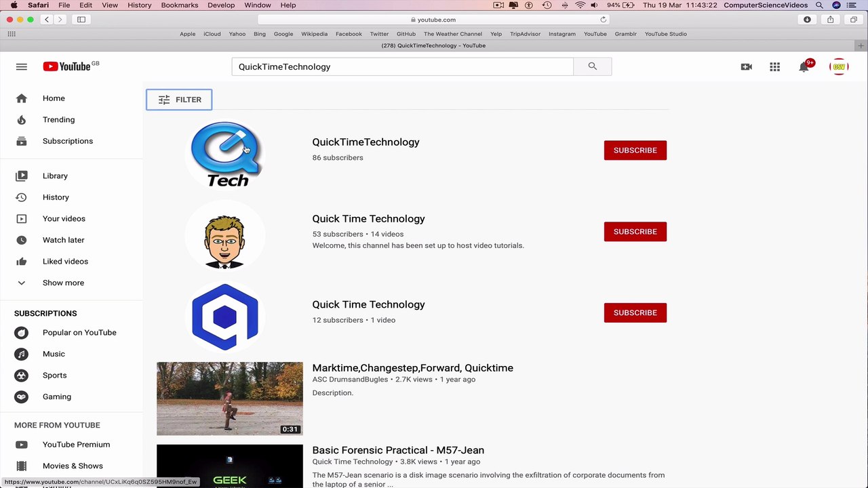Viewport: 868px width, 488px height.
Task: Open the Wikipedia favorites bookmark
Action: point(314,34)
